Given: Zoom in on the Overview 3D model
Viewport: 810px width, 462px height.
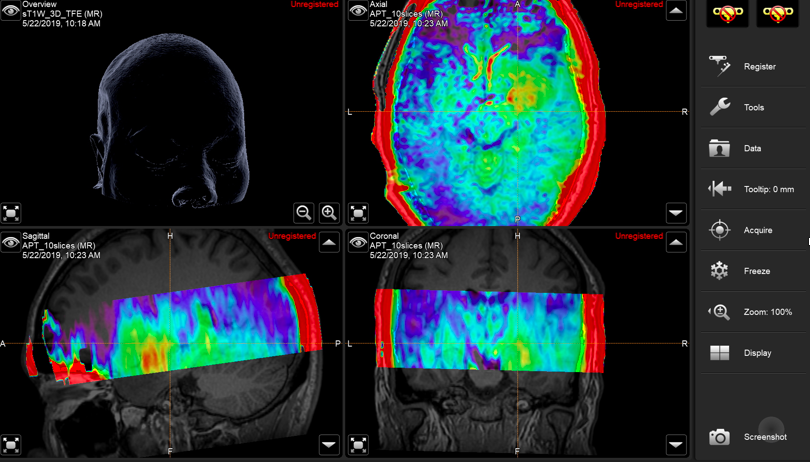Looking at the screenshot, I should 329,212.
